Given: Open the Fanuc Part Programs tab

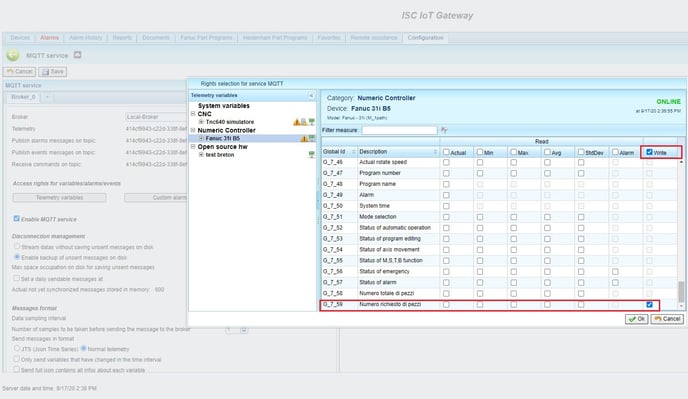Looking at the screenshot, I should pos(206,38).
